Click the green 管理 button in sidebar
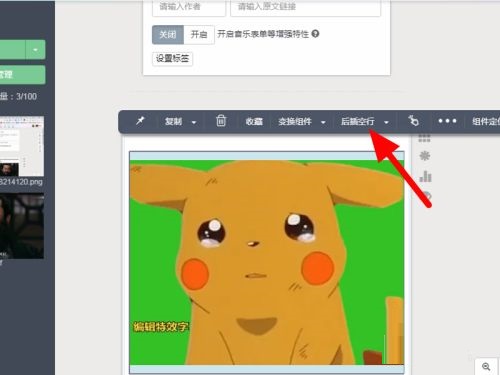500x375 pixels. (x=23, y=74)
